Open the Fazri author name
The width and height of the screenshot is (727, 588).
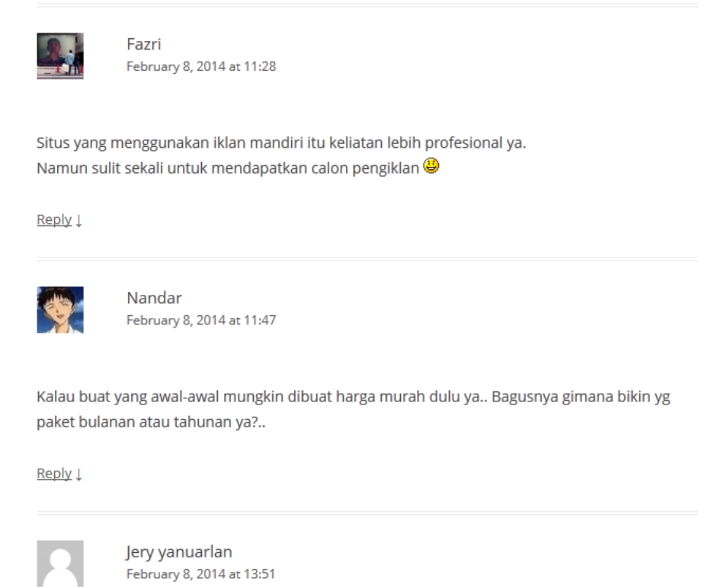pyautogui.click(x=144, y=44)
